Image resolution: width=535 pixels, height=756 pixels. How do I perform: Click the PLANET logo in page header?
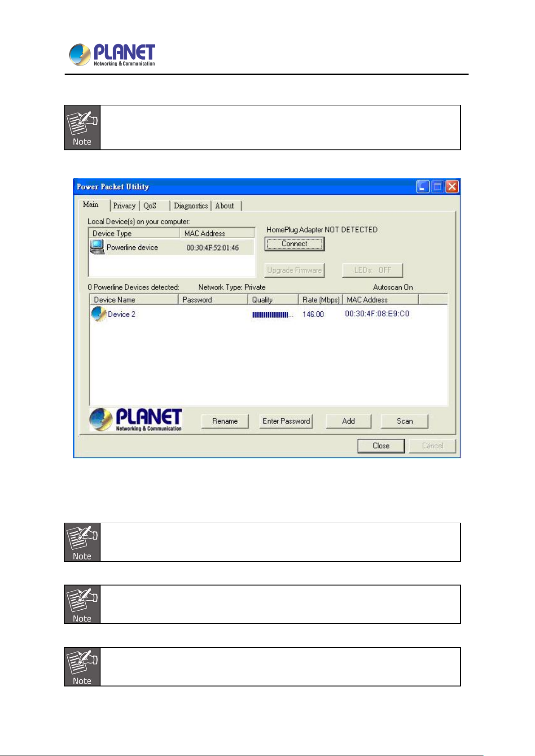click(112, 55)
